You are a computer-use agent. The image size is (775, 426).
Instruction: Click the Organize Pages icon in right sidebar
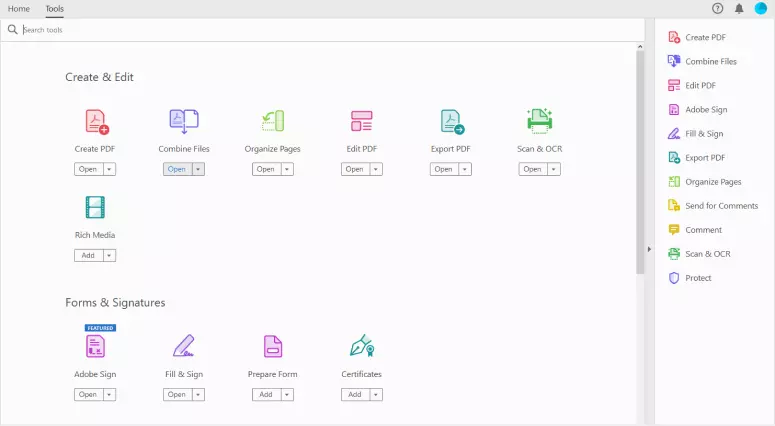pyautogui.click(x=674, y=182)
